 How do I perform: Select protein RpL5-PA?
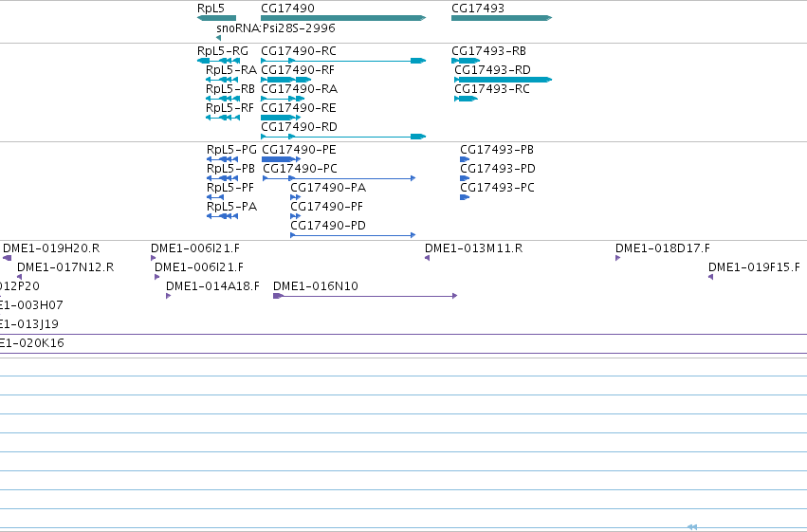point(231,207)
